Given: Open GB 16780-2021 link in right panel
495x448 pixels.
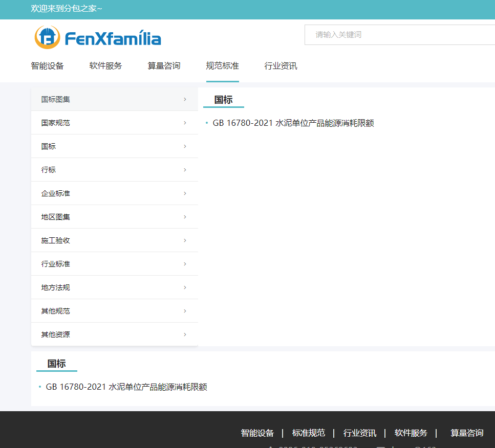Looking at the screenshot, I should click(x=293, y=123).
